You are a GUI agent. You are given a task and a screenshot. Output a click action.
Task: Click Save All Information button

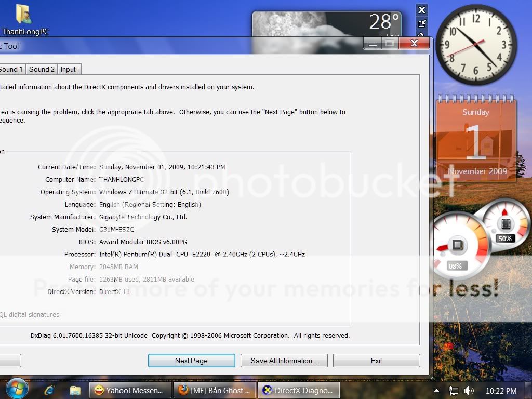pyautogui.click(x=283, y=361)
